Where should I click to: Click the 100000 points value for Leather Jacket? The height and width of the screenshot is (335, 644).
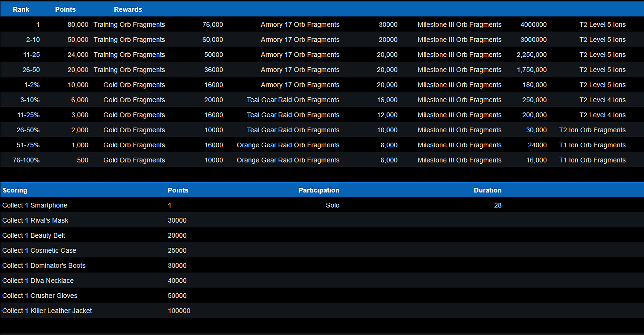click(179, 311)
